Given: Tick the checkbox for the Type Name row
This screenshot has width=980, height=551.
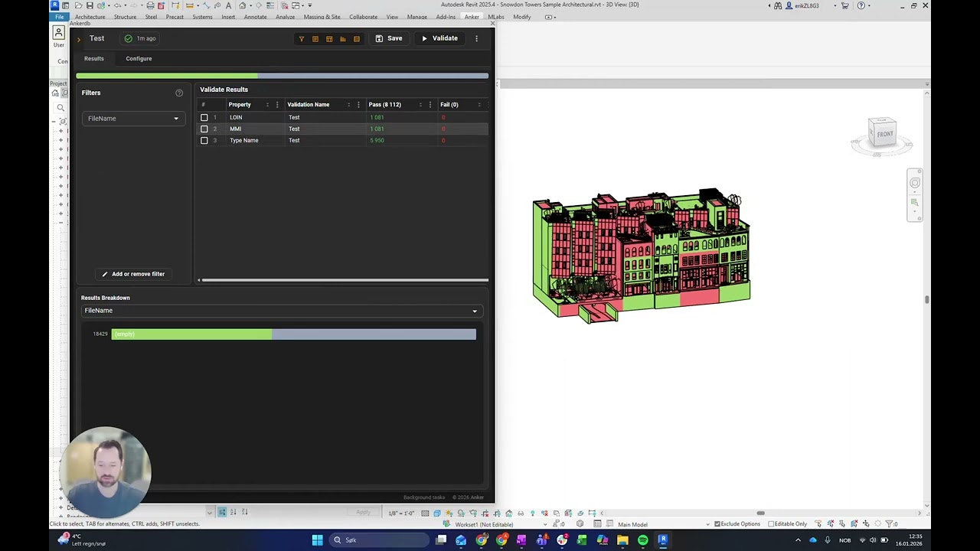Looking at the screenshot, I should [x=204, y=140].
